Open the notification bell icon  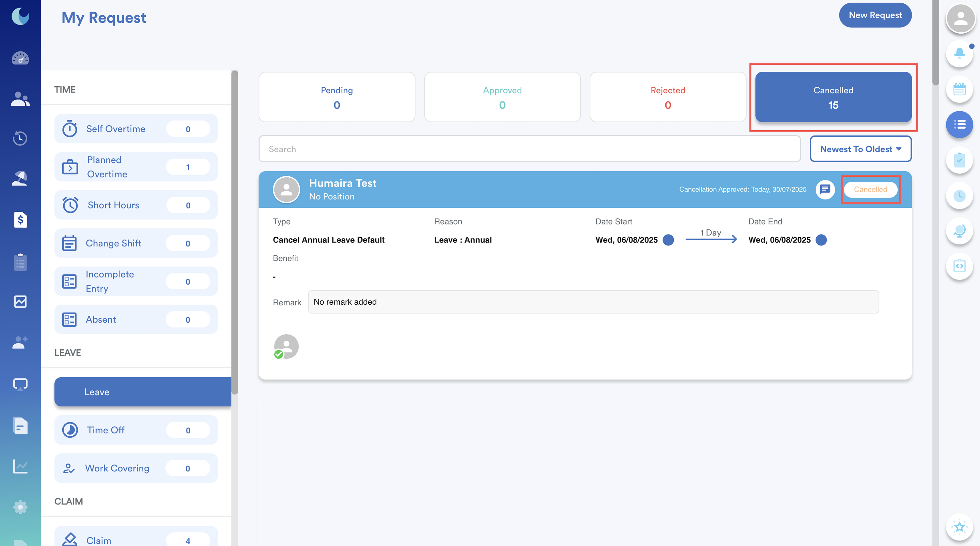point(959,53)
